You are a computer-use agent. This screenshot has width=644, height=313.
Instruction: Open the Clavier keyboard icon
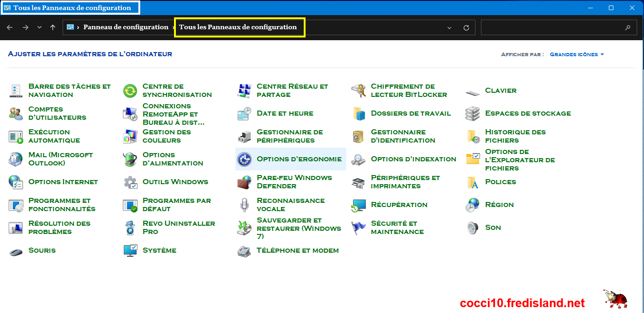[x=473, y=93]
